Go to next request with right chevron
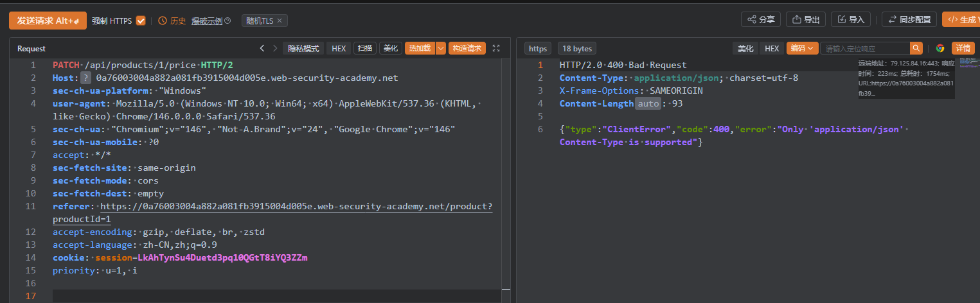 click(275, 48)
